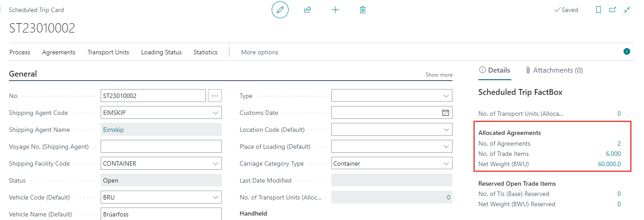This screenshot has width=644, height=220.
Task: Click the trash delete icon
Action: [x=363, y=10]
